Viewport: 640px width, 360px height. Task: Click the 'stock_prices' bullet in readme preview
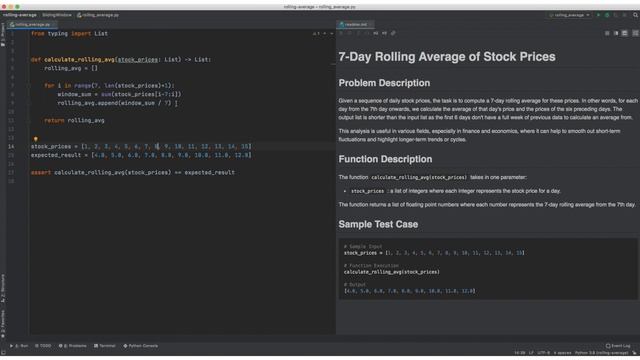(x=456, y=191)
